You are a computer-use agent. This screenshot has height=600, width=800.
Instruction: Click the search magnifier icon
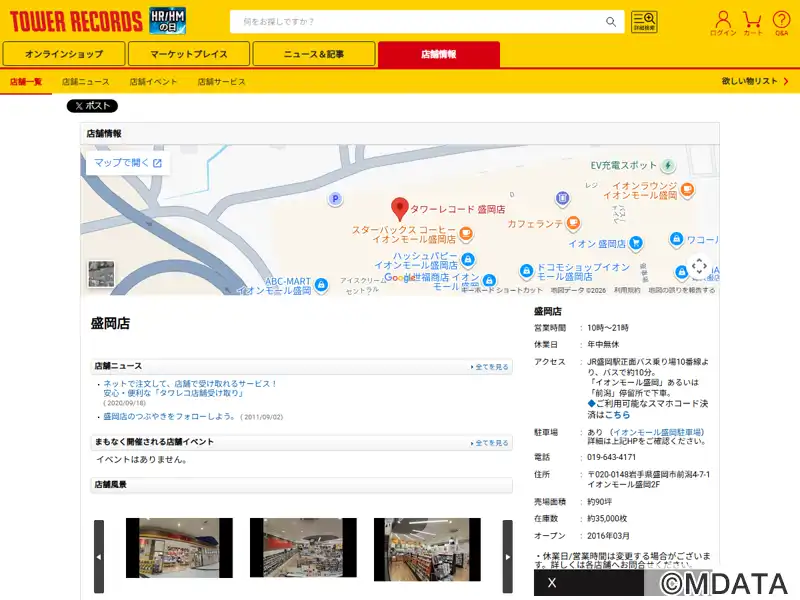(611, 22)
